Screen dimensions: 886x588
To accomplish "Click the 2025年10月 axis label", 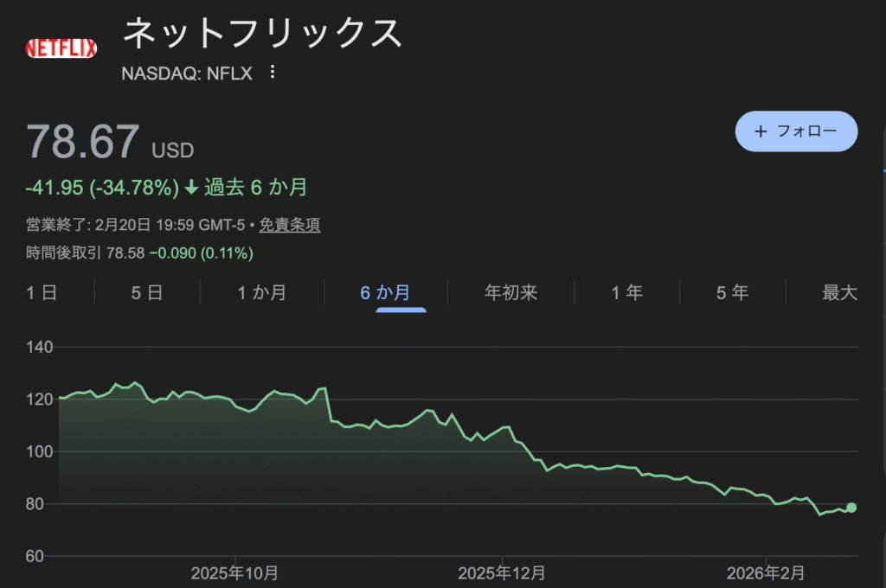I will coord(234,572).
